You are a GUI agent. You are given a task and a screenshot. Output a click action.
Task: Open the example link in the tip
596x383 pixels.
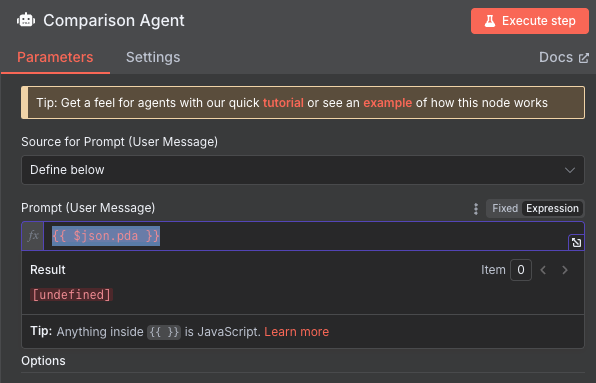pyautogui.click(x=388, y=103)
